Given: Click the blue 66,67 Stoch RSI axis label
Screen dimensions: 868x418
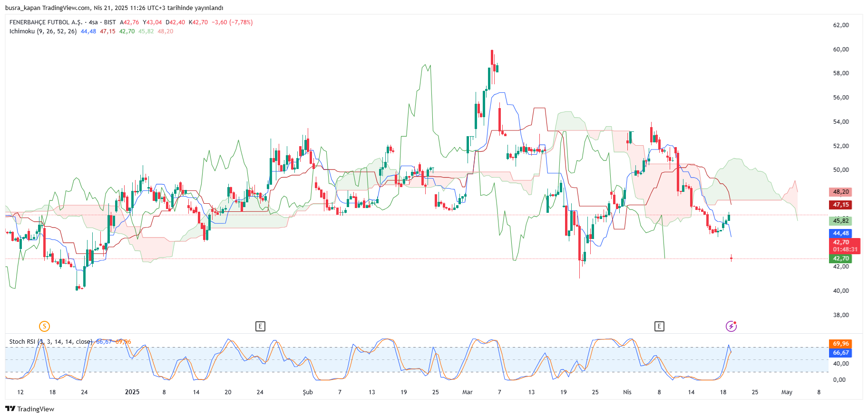Looking at the screenshot, I should (x=840, y=353).
